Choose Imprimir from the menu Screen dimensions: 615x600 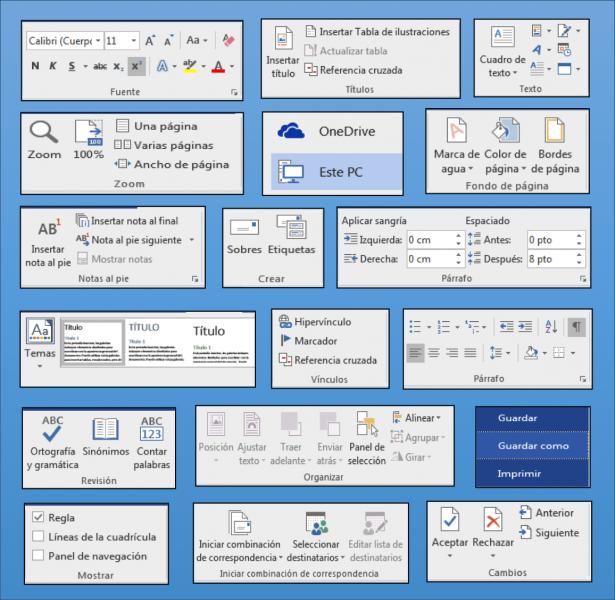coord(532,473)
